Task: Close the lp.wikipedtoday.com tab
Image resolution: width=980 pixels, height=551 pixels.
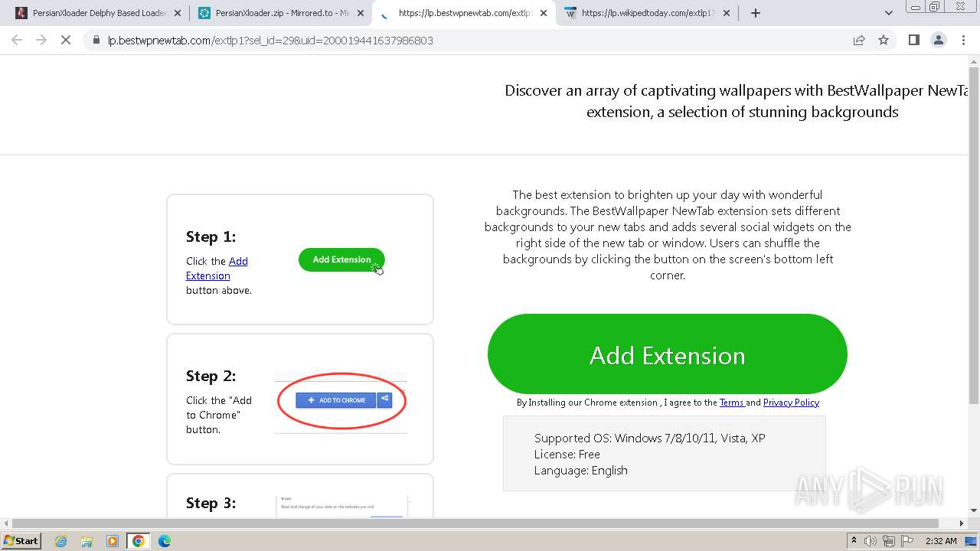Action: 727,13
